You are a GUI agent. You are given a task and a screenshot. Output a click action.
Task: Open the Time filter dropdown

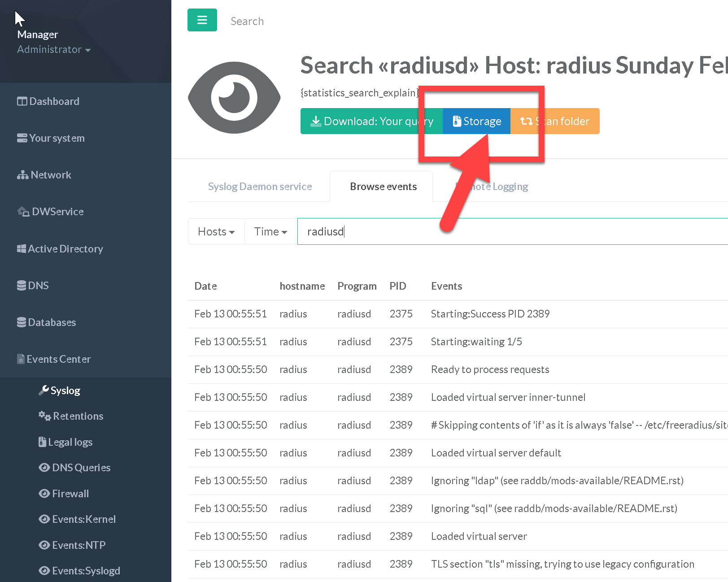coord(270,231)
